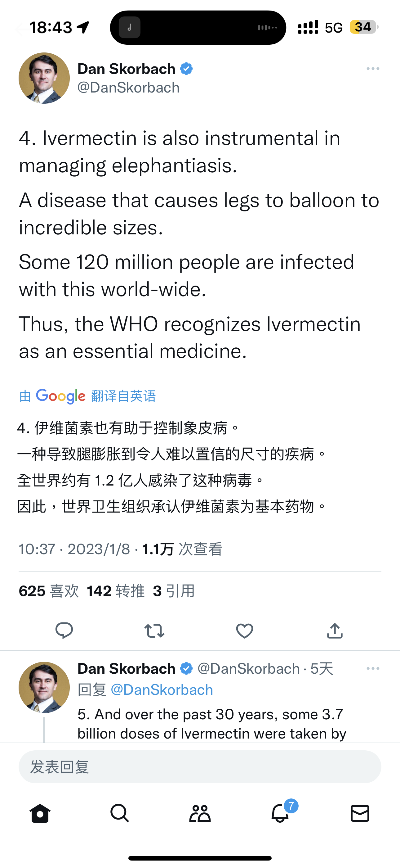Retweet this Ivermectin tweet
Viewport: 400px width, 868px height.
(154, 631)
